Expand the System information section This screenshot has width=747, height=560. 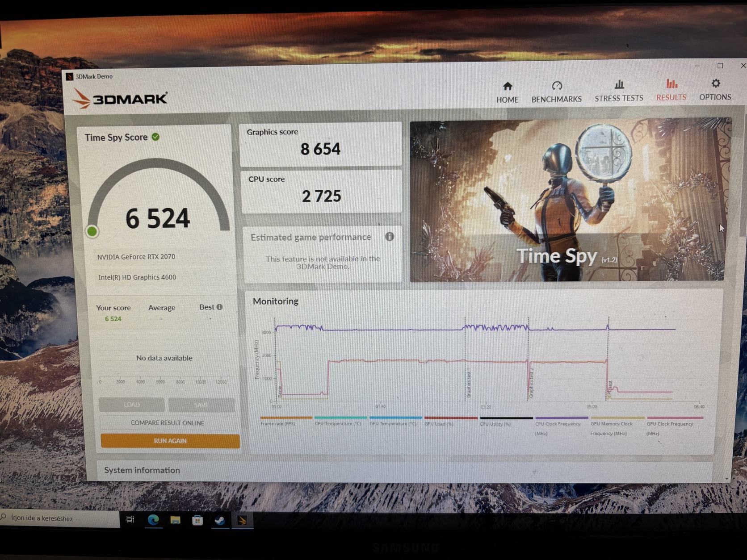(142, 470)
